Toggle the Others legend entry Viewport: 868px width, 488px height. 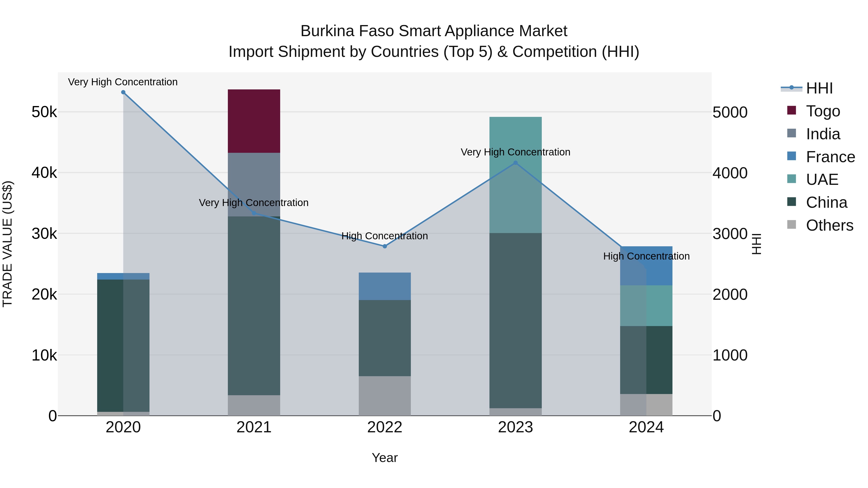pyautogui.click(x=820, y=225)
